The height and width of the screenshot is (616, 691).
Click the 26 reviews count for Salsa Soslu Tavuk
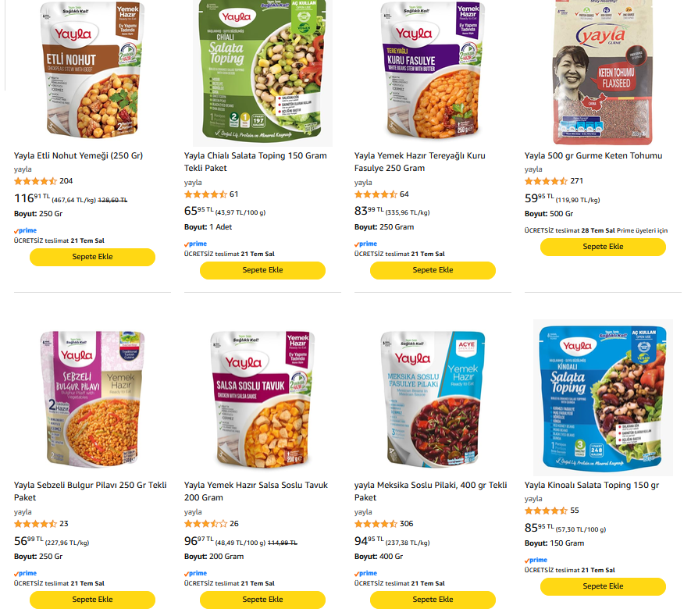pos(234,523)
